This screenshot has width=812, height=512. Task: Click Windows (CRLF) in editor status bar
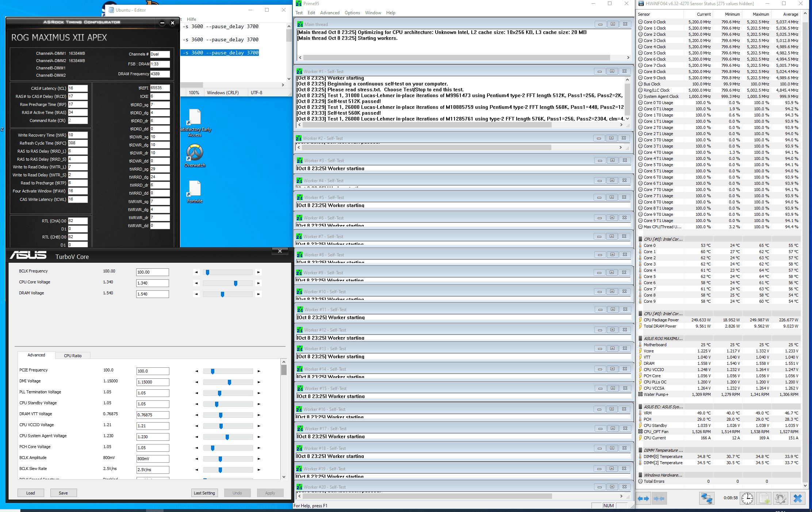point(223,93)
